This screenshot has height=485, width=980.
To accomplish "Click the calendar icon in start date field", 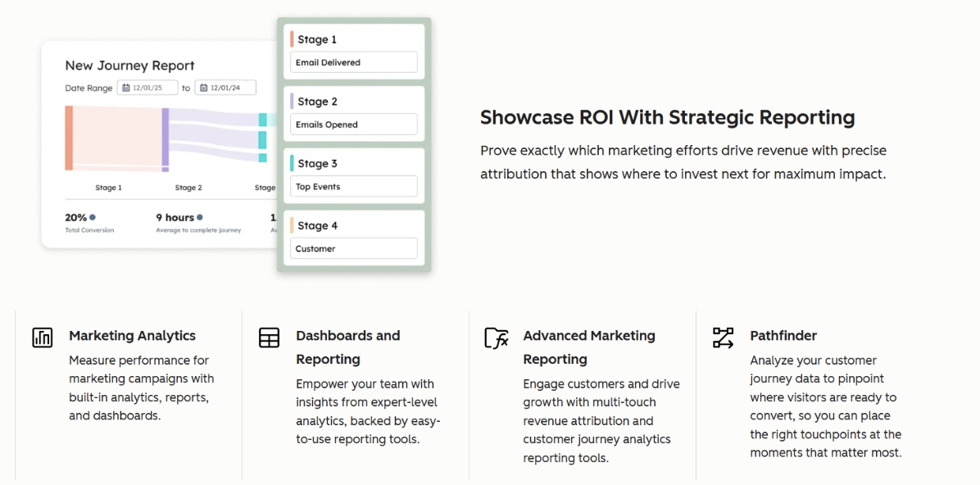I will (x=125, y=88).
